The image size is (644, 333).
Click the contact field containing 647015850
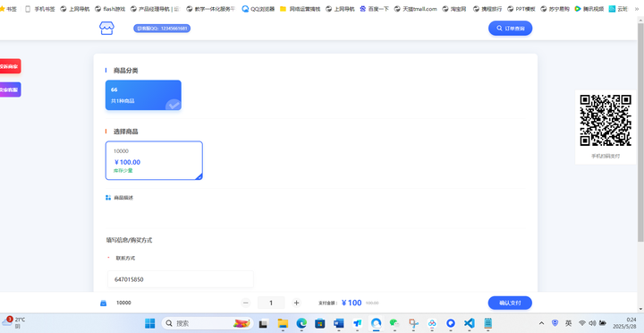pos(181,279)
